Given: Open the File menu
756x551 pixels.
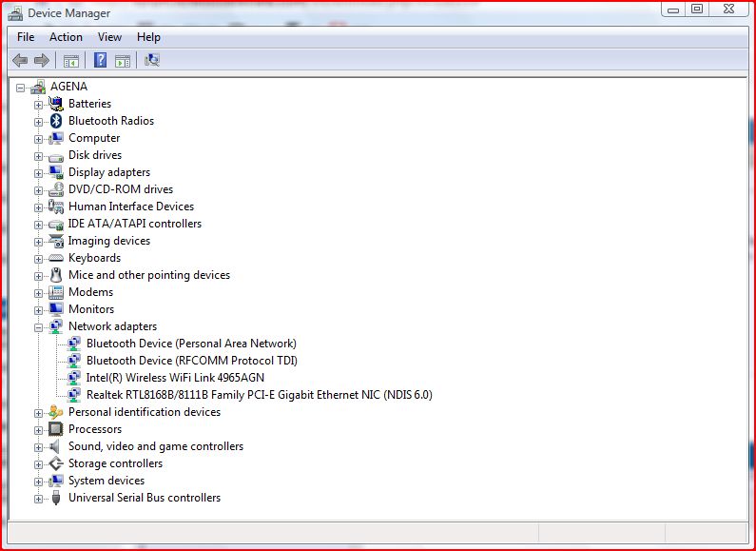Looking at the screenshot, I should coord(26,37).
